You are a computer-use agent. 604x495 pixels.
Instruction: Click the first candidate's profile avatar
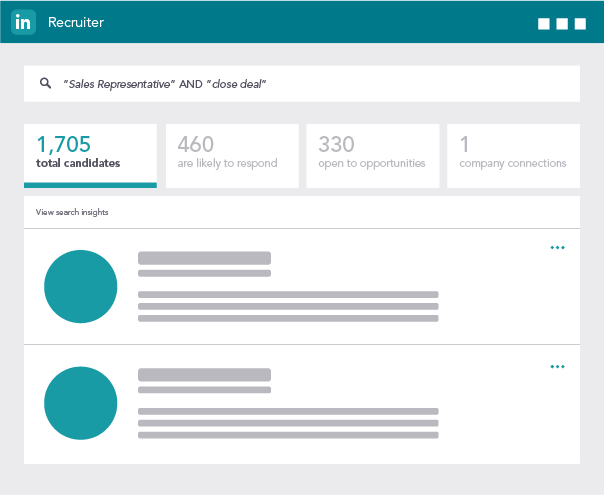(x=81, y=287)
